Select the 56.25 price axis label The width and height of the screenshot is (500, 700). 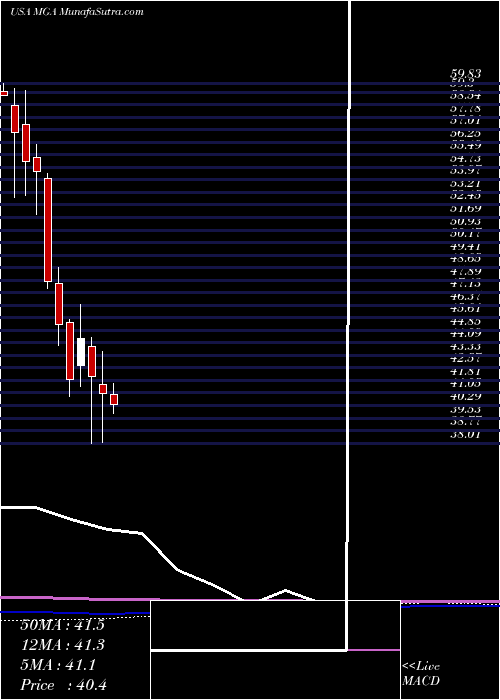pyautogui.click(x=465, y=133)
